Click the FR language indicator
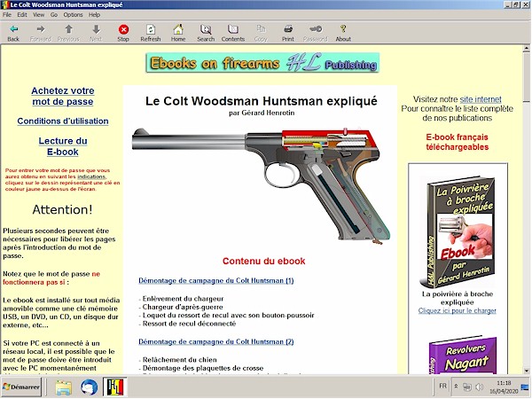This screenshot has width=532, height=399. [442, 386]
